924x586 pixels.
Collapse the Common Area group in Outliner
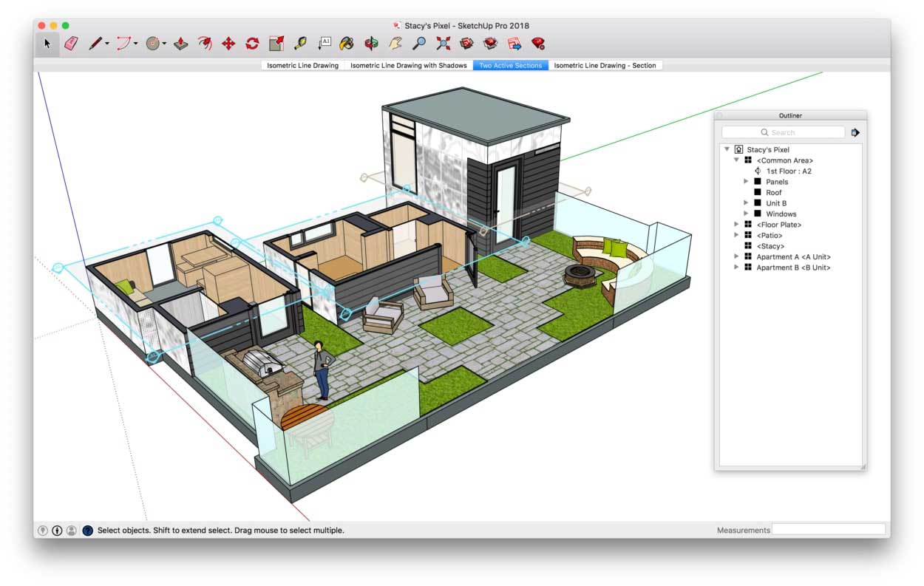[x=736, y=160]
